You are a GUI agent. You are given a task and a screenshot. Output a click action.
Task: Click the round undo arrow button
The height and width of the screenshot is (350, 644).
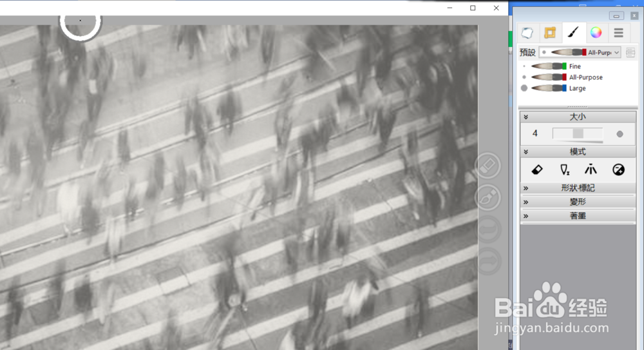[x=488, y=230]
